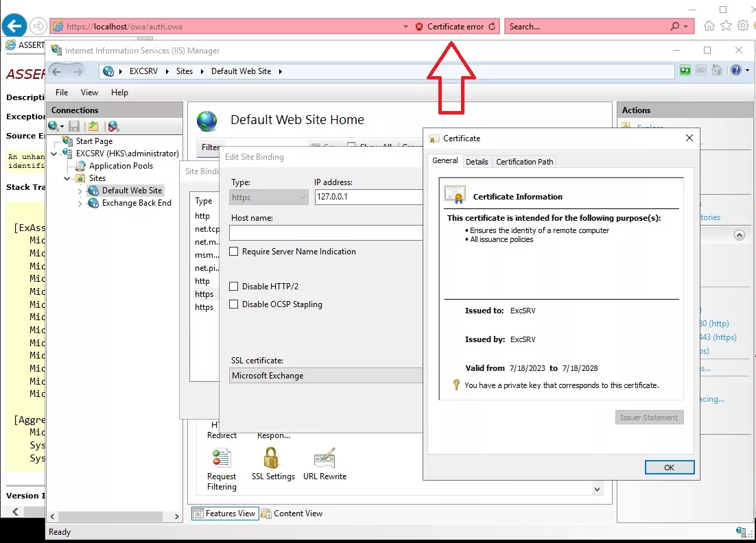
Task: Click the green refresh page icon in IIS Manager
Action: click(685, 71)
